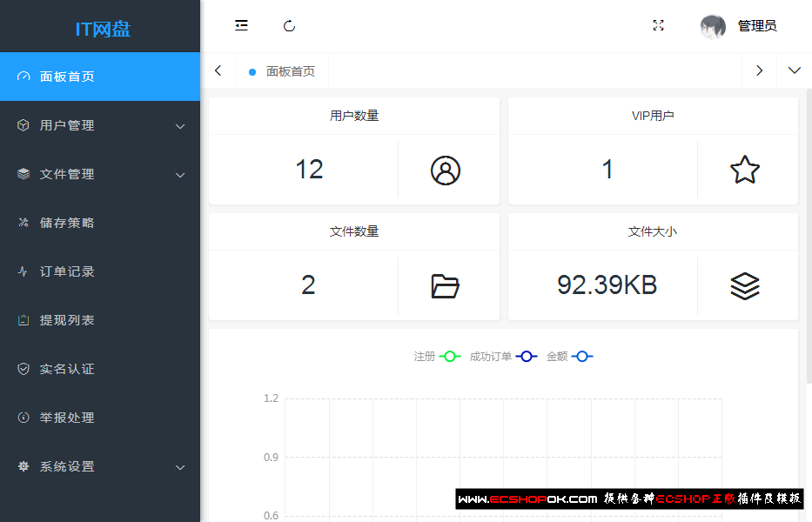Click the layers icon next to 文件管理
812x522 pixels.
click(23, 174)
